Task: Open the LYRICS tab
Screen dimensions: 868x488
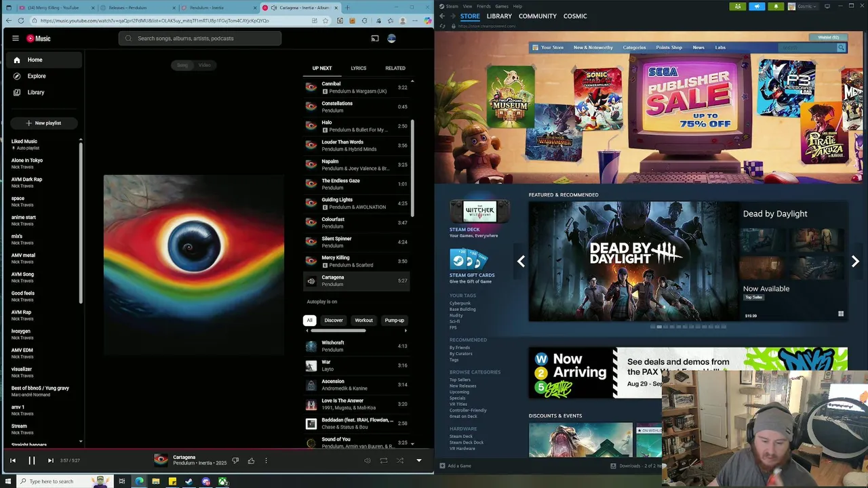Action: [359, 68]
